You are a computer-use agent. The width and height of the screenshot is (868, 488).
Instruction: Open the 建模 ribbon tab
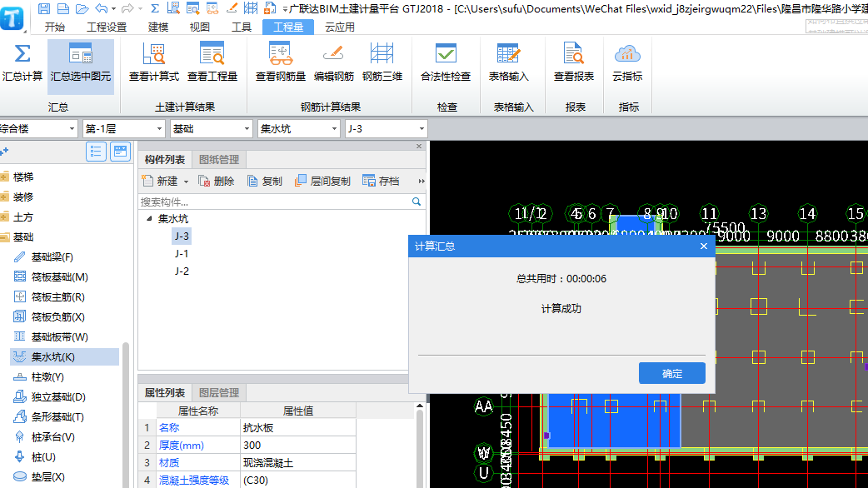click(157, 27)
